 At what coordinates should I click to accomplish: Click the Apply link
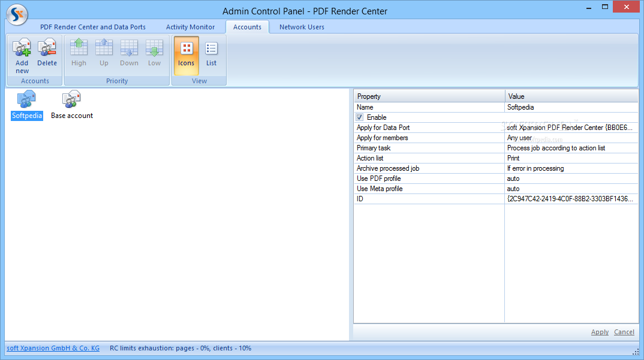[600, 332]
